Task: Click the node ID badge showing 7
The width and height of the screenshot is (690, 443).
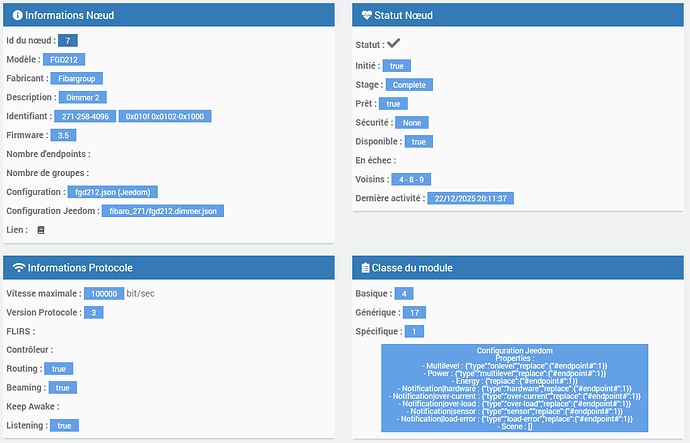Action: pyautogui.click(x=67, y=41)
